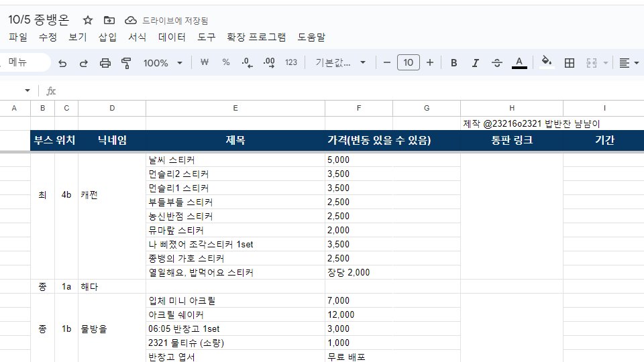The width and height of the screenshot is (644, 362).
Task: Open the 보기 menu
Action: click(78, 38)
